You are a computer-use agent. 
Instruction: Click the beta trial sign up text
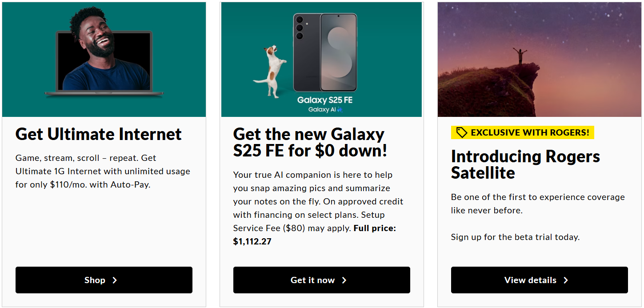515,237
